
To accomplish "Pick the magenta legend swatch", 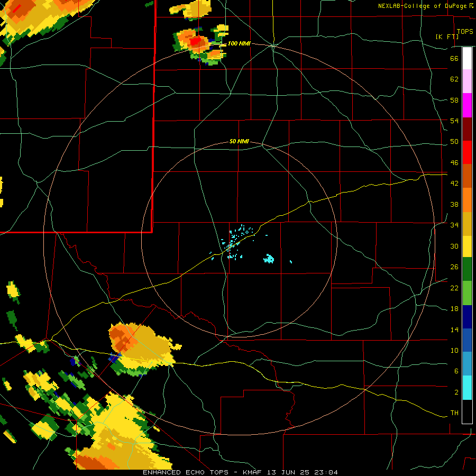I will click(x=467, y=105).
